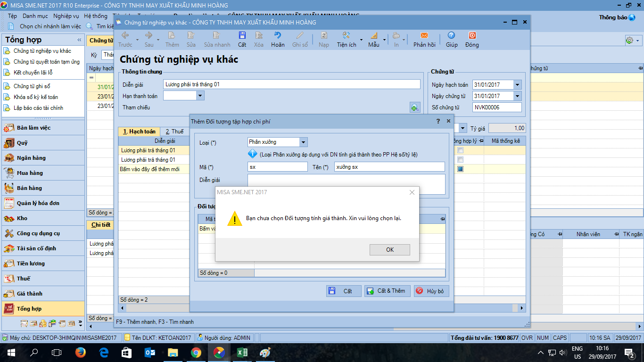Open 'Lập báo cáo tài chính' in the sidebar
The image size is (644, 362).
click(x=38, y=108)
